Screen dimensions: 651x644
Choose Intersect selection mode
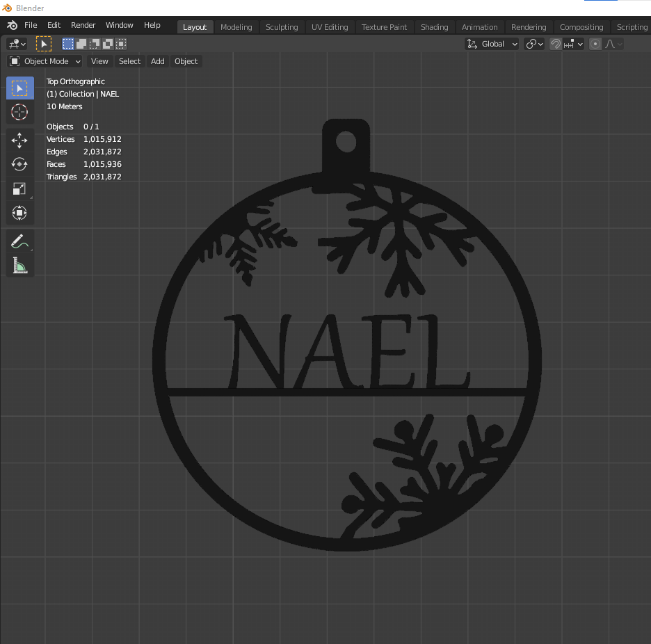(121, 44)
